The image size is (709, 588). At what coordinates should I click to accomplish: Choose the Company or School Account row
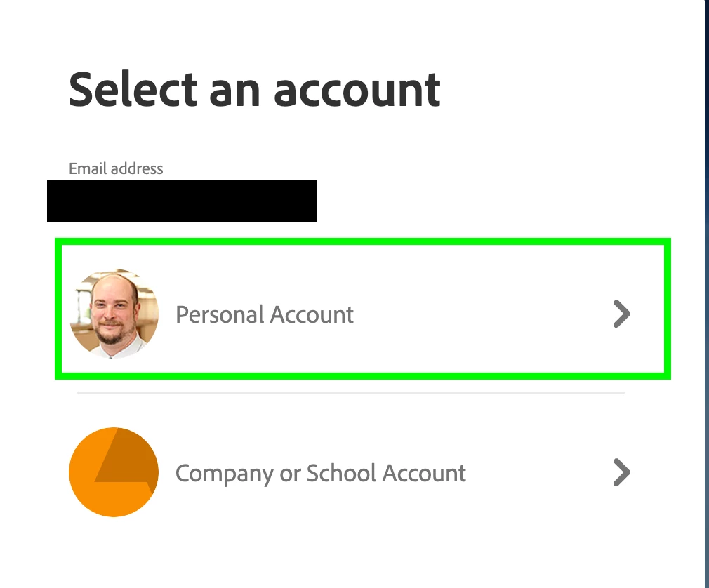click(351, 472)
